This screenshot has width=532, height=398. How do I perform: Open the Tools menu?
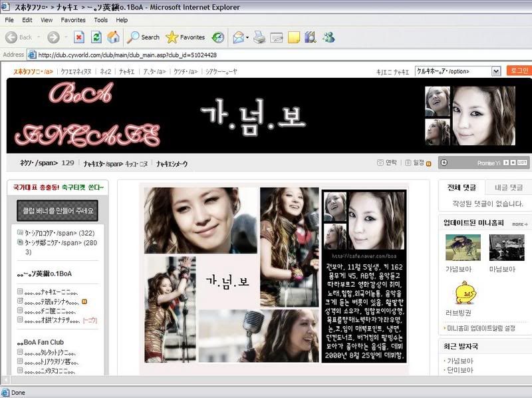[101, 20]
